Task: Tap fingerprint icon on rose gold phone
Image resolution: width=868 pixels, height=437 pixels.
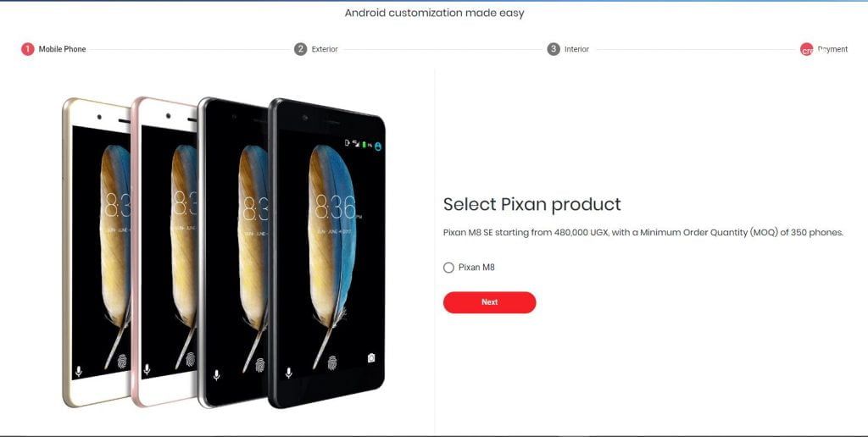Action: tap(191, 359)
